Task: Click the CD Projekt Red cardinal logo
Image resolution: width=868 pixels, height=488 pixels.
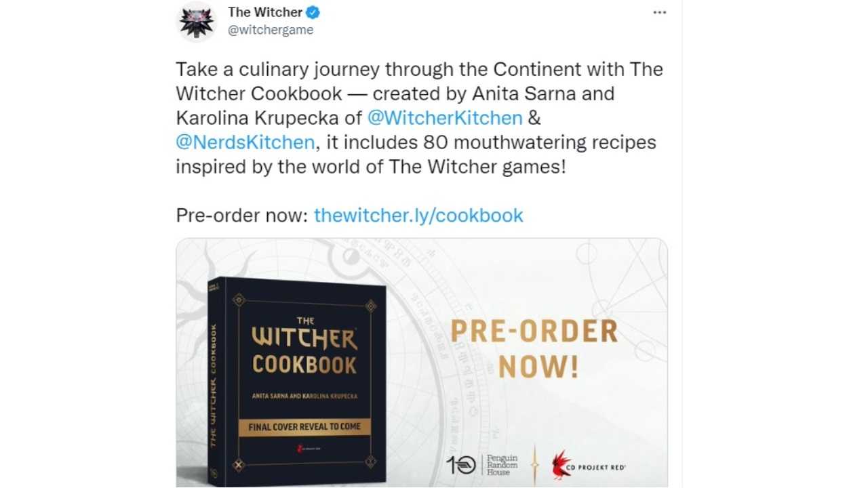Action: [x=588, y=465]
